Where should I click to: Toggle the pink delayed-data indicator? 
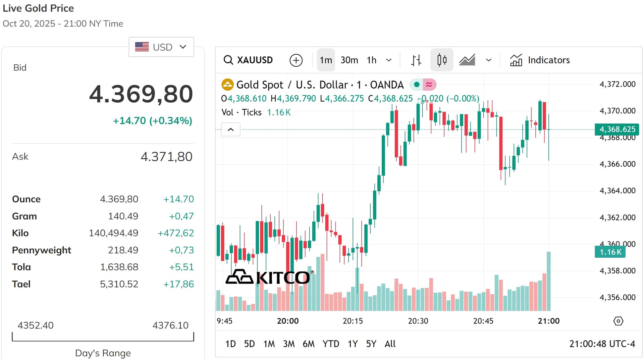(429, 85)
